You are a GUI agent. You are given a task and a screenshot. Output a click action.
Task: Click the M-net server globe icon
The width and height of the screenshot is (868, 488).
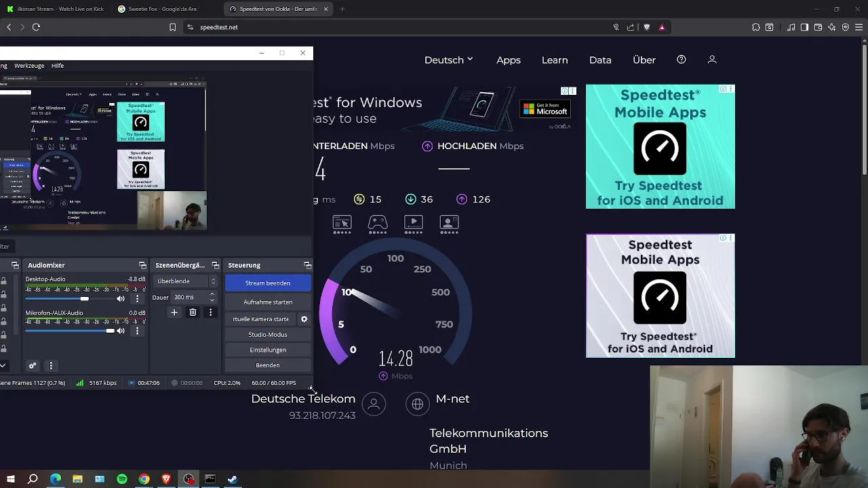click(x=418, y=404)
